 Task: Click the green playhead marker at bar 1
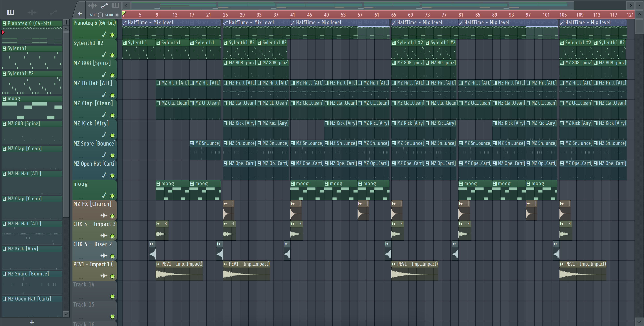124,13
